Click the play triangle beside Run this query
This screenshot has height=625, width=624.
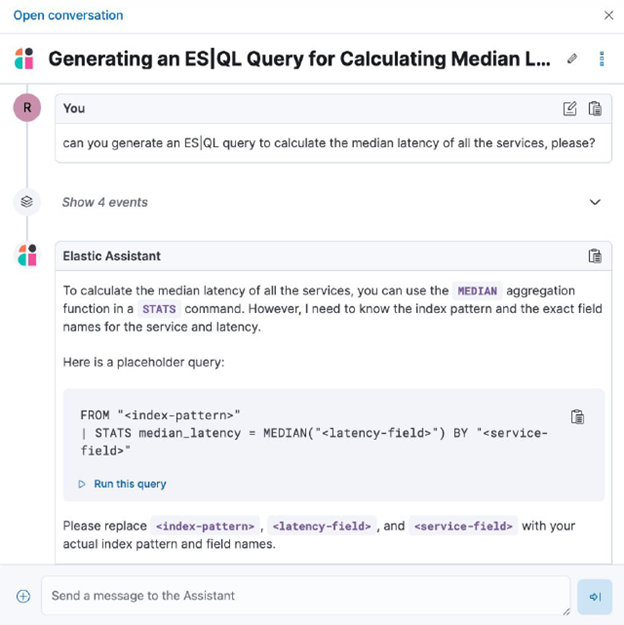82,484
